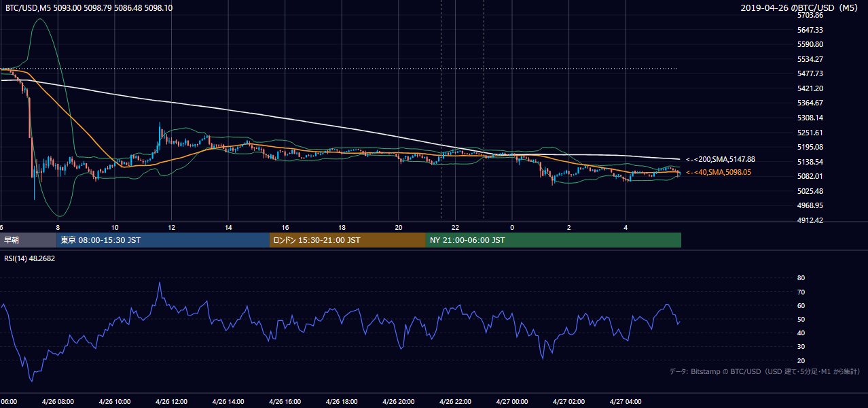This screenshot has height=408, width=868.
Task: Click price axis value 5647.33
Action: point(810,30)
